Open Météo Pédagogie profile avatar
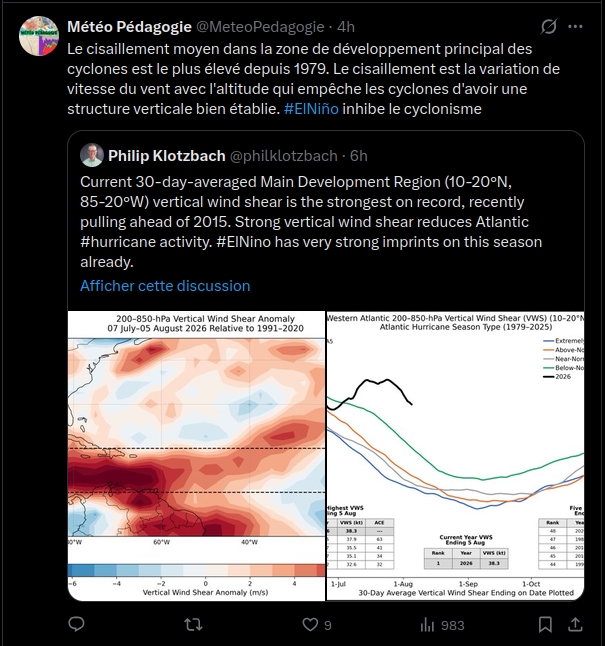 click(39, 36)
